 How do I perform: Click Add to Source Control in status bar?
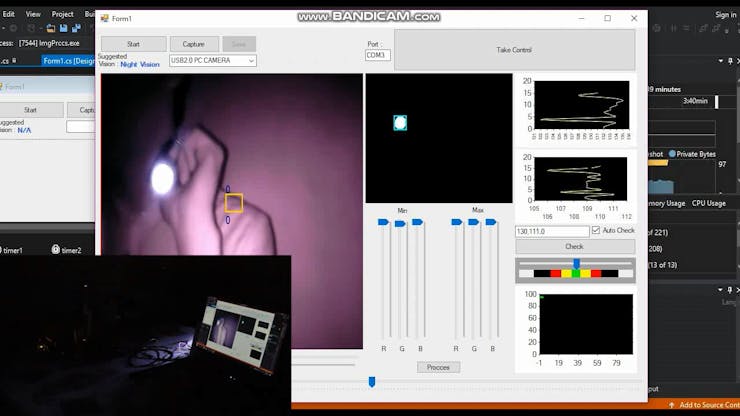(705, 405)
